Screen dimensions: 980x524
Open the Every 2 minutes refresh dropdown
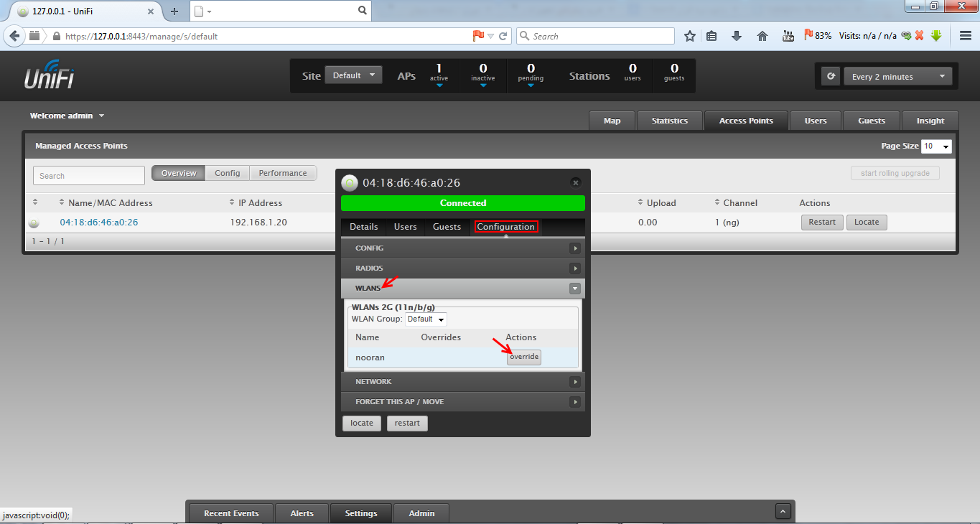[898, 76]
